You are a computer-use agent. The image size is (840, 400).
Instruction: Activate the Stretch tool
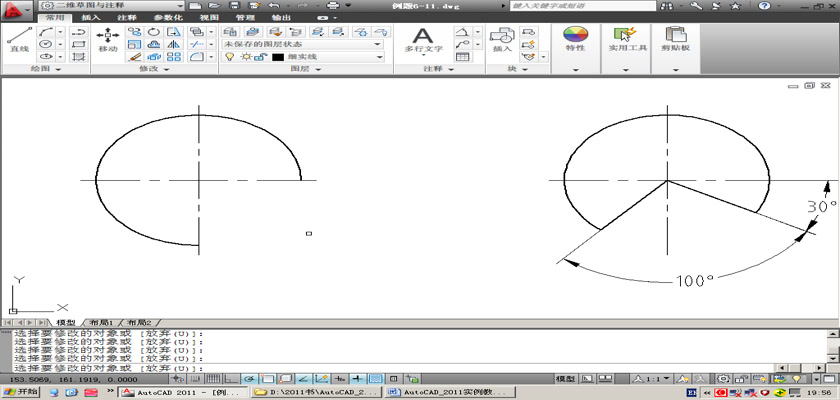tap(173, 32)
